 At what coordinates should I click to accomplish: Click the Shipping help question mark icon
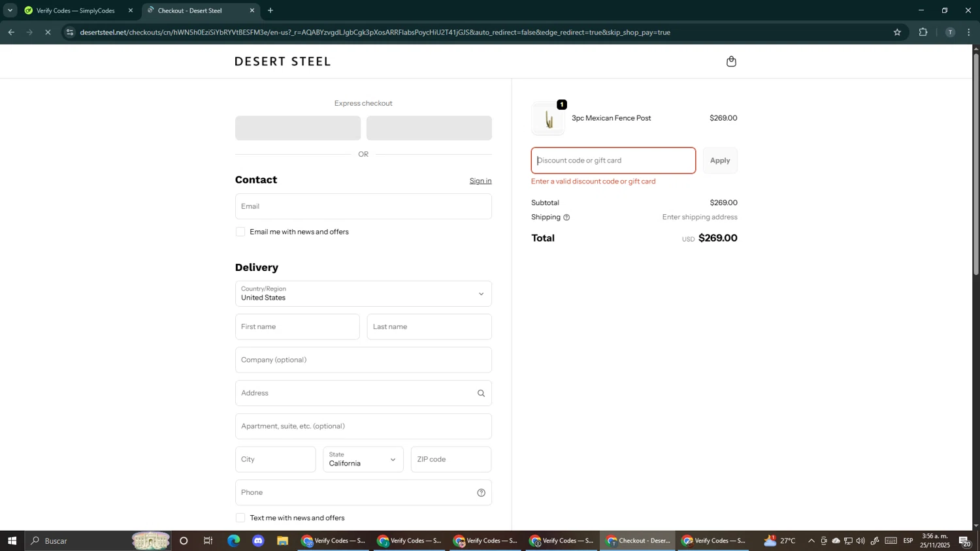coord(566,217)
